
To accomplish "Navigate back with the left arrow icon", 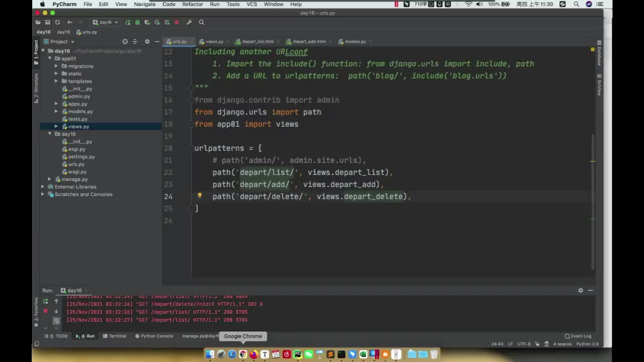I will 69,22.
